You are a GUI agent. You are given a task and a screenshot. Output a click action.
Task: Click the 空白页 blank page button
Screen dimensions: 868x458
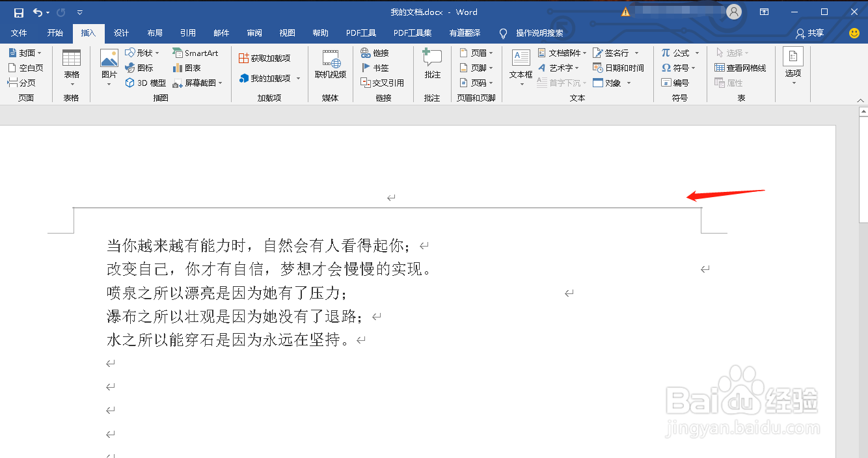point(26,67)
